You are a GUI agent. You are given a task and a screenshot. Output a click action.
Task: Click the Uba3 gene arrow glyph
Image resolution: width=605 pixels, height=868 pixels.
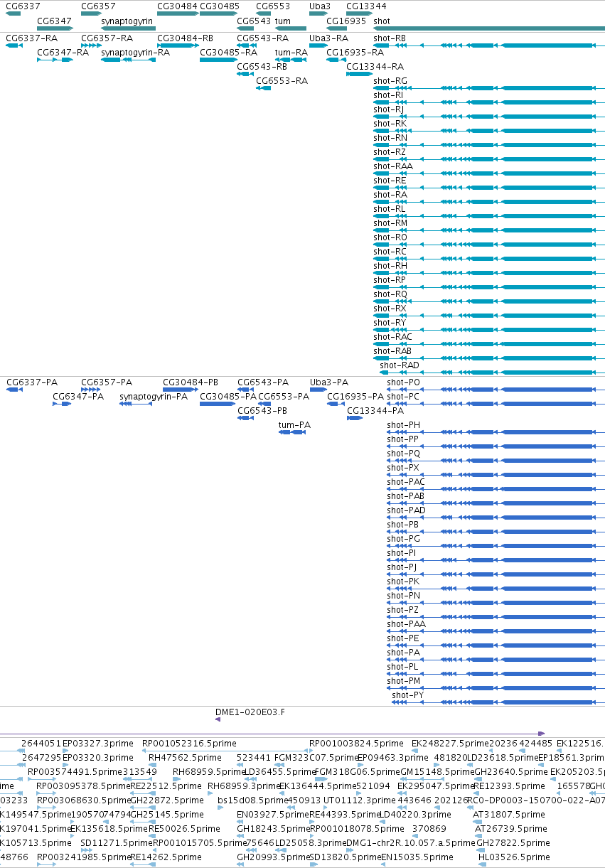pyautogui.click(x=318, y=14)
